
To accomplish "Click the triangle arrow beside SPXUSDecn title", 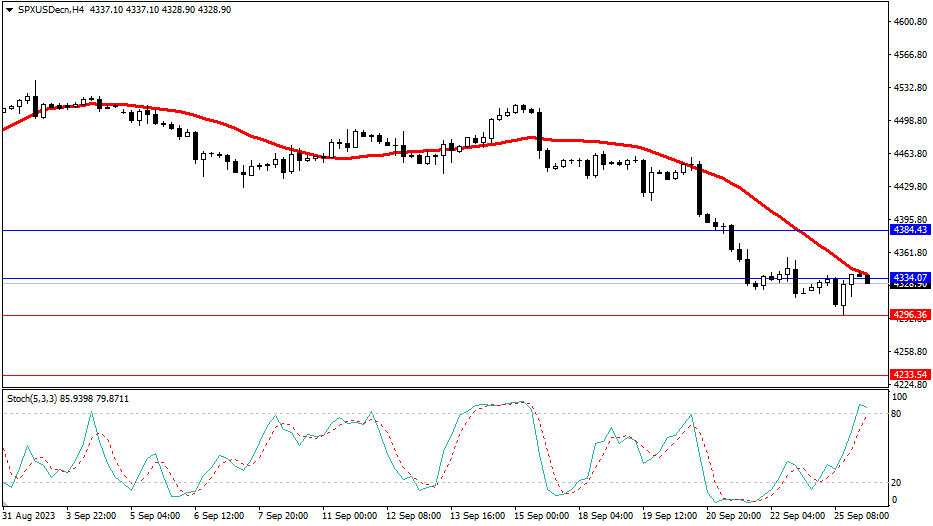I will pyautogui.click(x=10, y=9).
